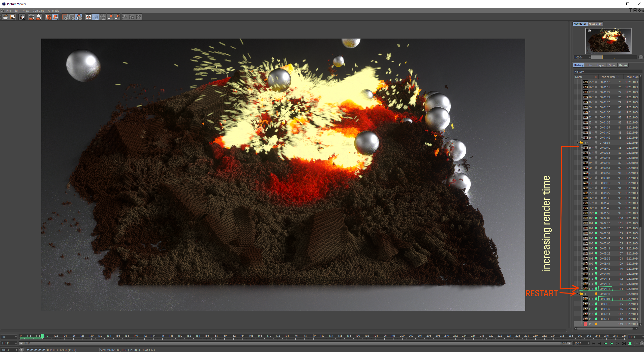The height and width of the screenshot is (352, 644).
Task: Click the Save As floppy icon
Action: 13,17
